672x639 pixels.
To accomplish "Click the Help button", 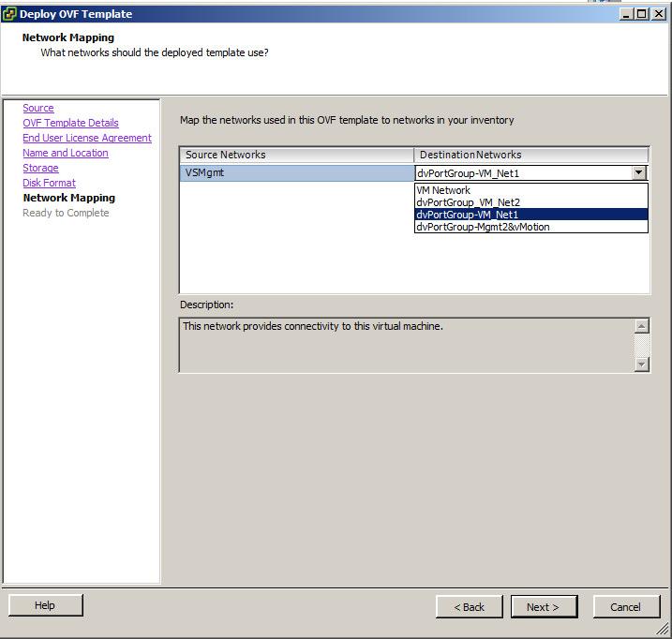I will coord(45,605).
